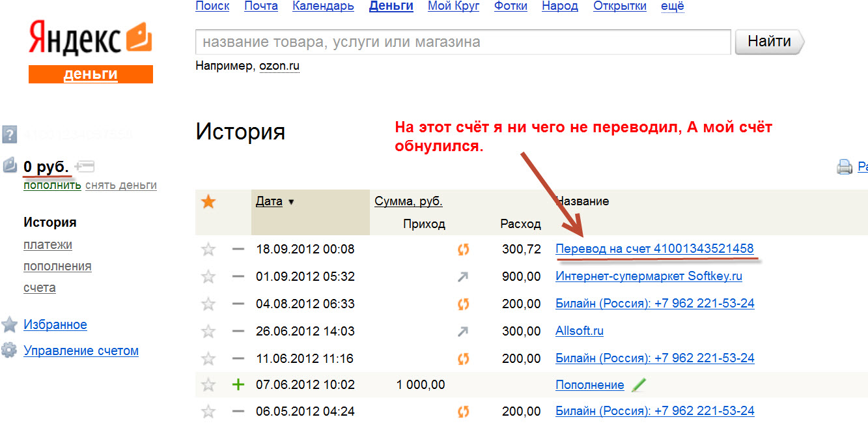
Task: Open the ещё services menu
Action: pyautogui.click(x=673, y=6)
